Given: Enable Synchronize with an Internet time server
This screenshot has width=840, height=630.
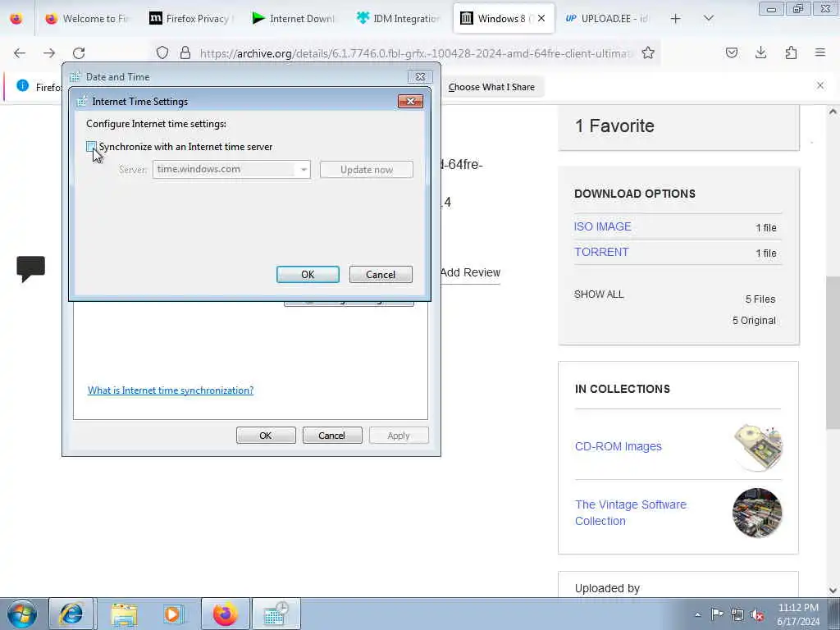Looking at the screenshot, I should coord(92,146).
